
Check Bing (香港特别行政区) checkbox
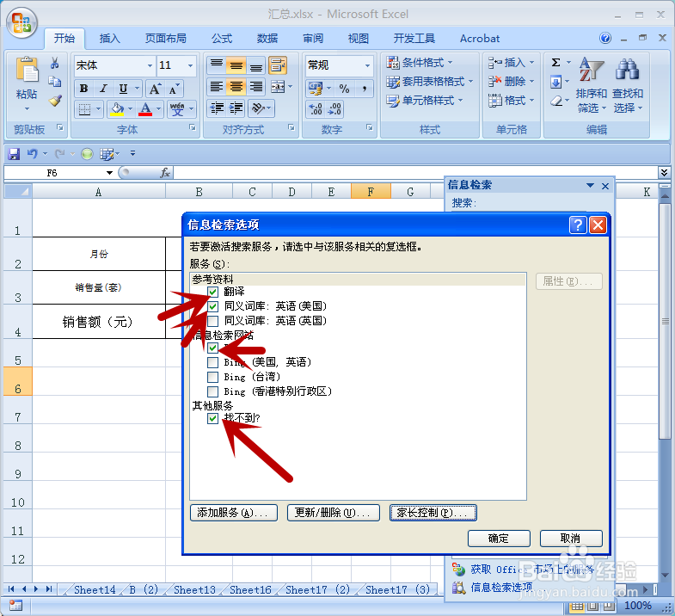point(212,391)
